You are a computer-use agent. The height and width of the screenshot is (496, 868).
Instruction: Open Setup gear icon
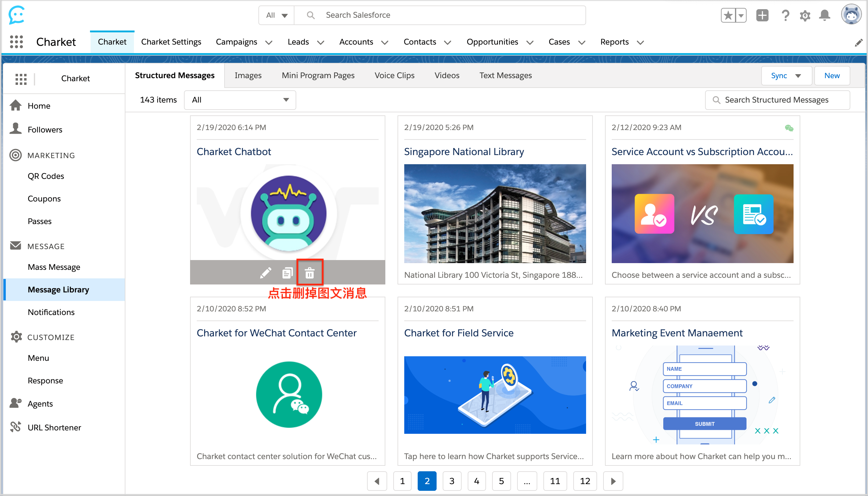coord(805,15)
